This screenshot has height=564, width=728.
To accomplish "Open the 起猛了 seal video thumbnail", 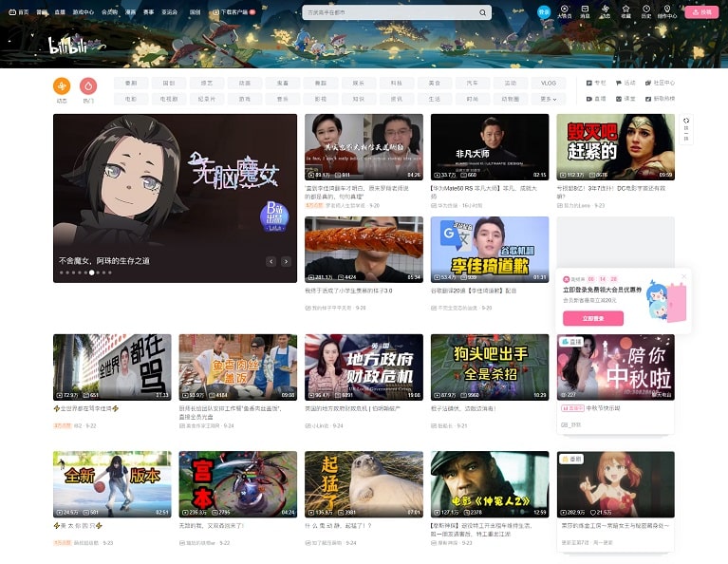I will click(364, 484).
